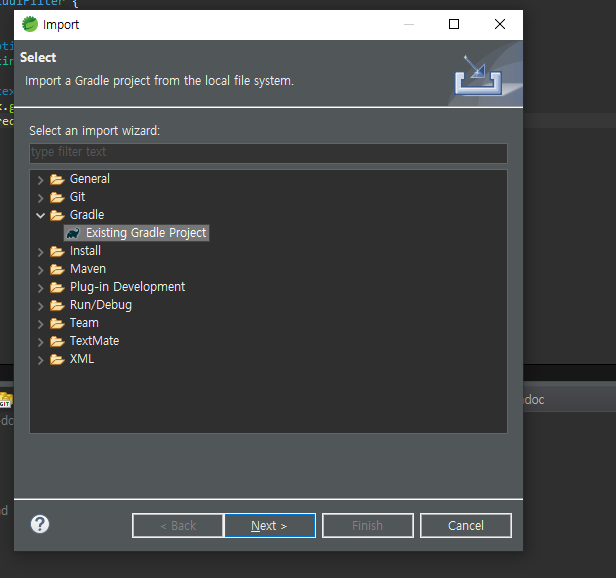Expand the XML category chevron
The image size is (616, 578).
[40, 360]
